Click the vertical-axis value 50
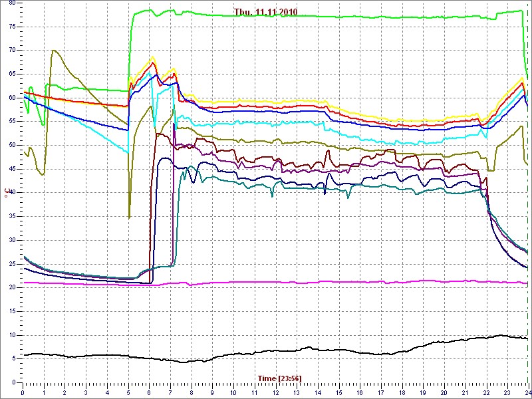The image size is (532, 399). pos(11,145)
